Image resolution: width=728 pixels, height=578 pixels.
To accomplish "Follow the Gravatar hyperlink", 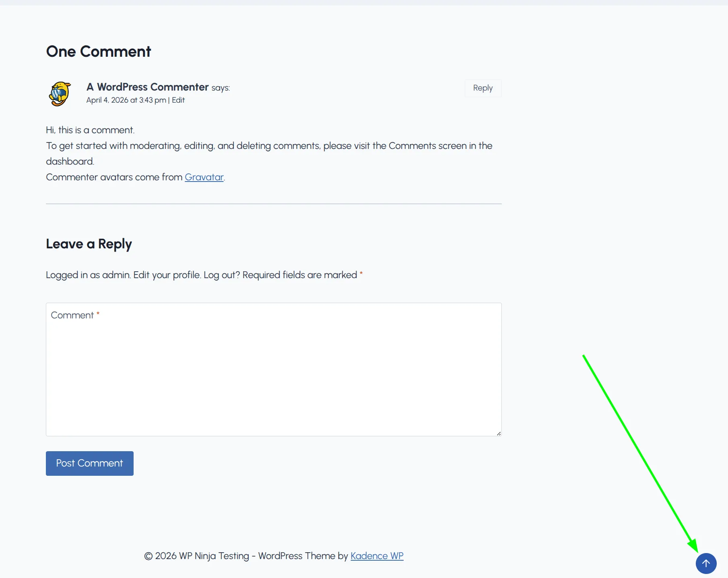I will tap(204, 177).
